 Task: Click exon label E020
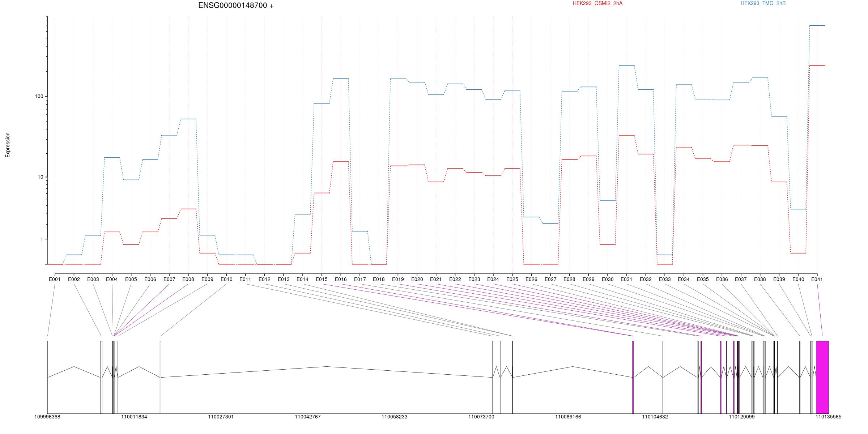pos(417,279)
